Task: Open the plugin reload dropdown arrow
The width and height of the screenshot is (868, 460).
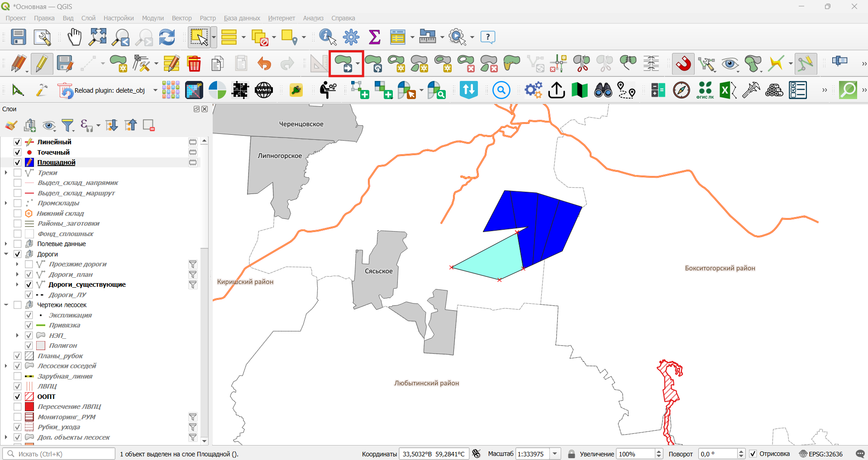Action: coord(155,90)
